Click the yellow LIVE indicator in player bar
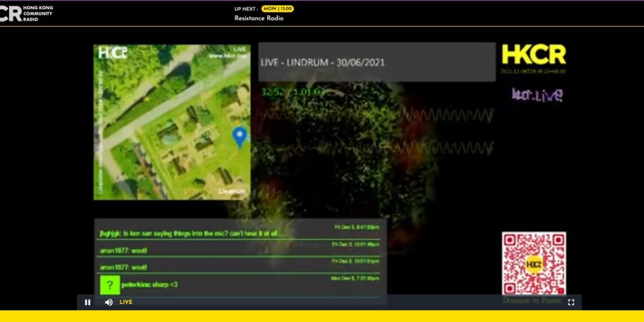 click(126, 302)
